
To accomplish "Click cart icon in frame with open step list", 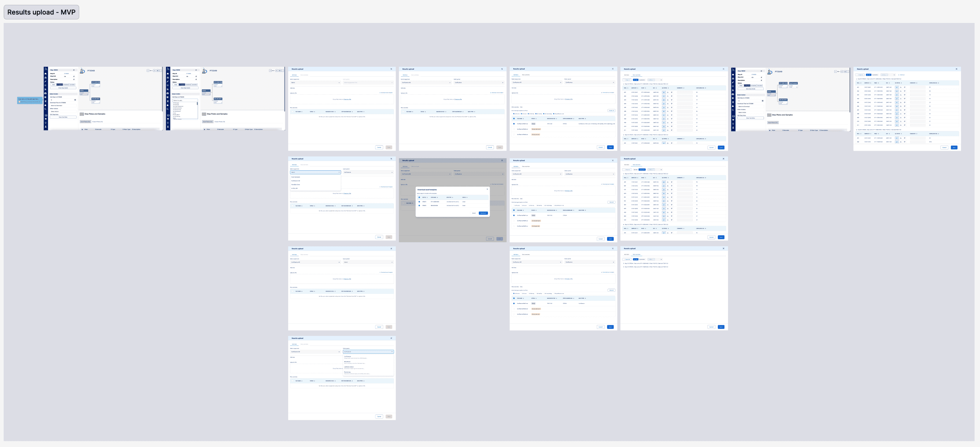I will (168, 119).
